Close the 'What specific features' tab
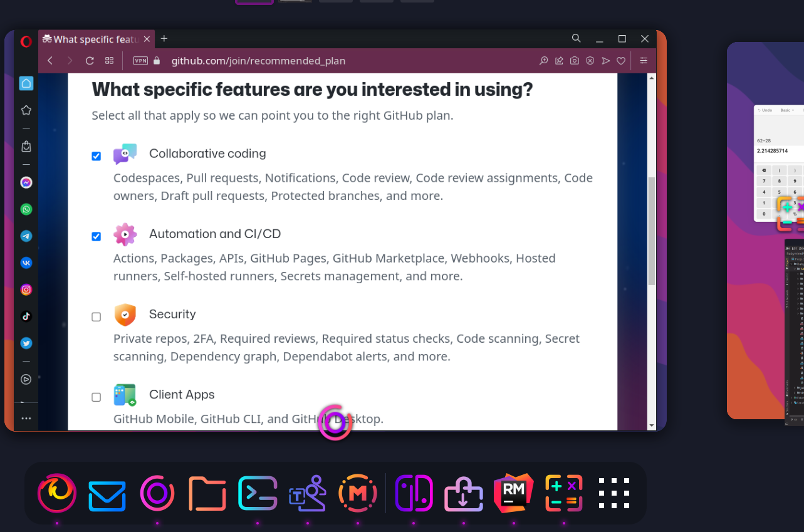The height and width of the screenshot is (532, 804). coord(147,39)
